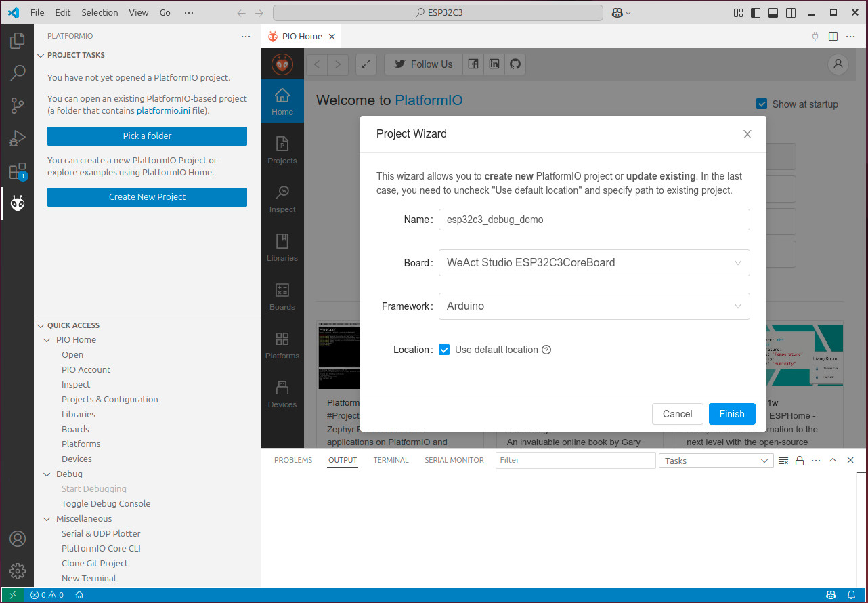Click the expand fullscreen icon in PIO Home

coord(366,64)
